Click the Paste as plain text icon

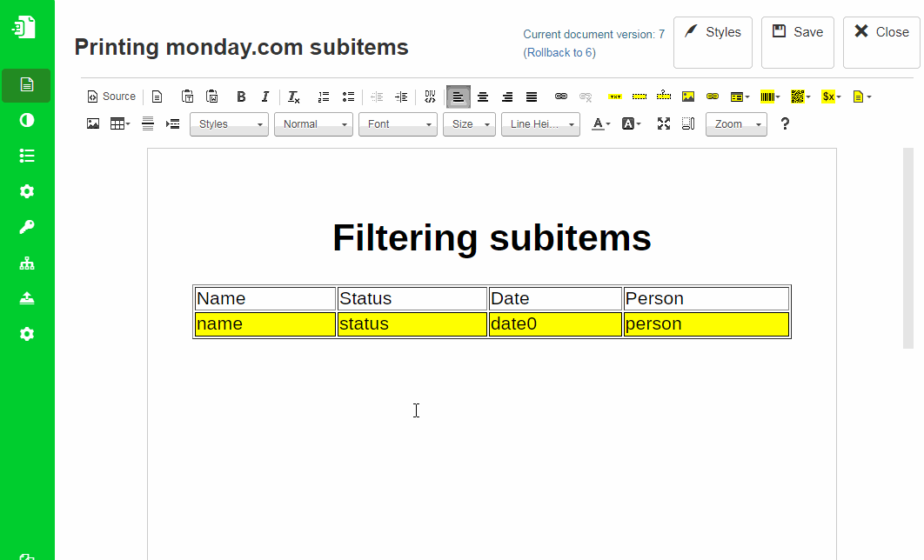coord(187,97)
